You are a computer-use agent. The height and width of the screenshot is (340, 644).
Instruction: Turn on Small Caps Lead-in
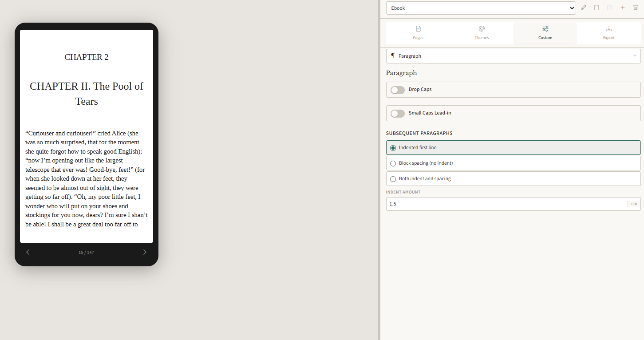click(398, 114)
